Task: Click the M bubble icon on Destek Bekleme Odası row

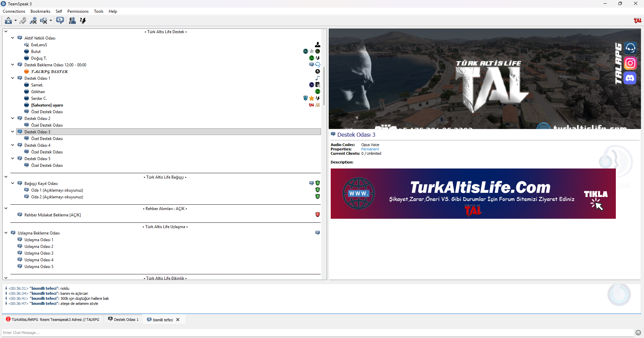Action: 312,65
